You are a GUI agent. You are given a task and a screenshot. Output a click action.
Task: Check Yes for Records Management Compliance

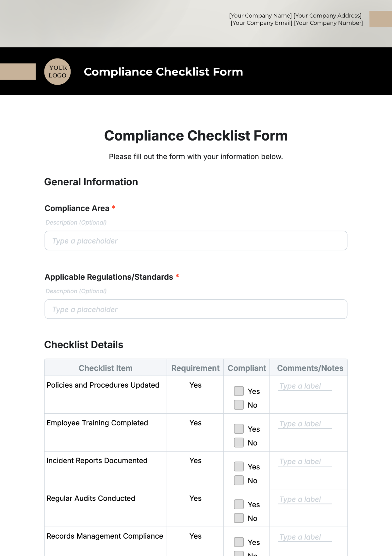pyautogui.click(x=238, y=542)
